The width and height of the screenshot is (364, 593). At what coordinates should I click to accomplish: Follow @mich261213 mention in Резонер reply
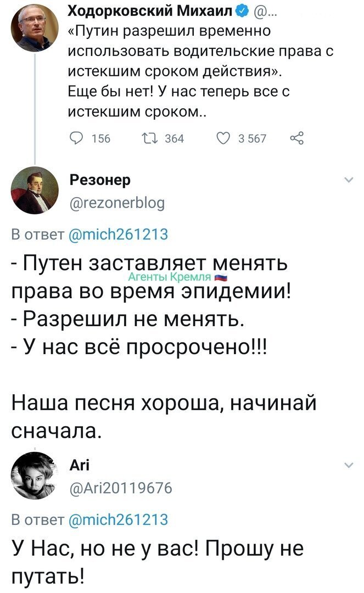click(x=118, y=234)
